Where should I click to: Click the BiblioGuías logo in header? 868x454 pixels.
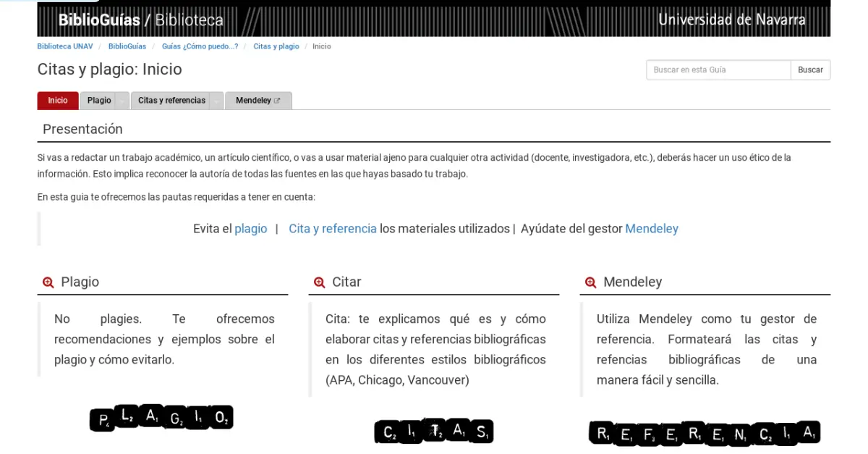point(99,20)
